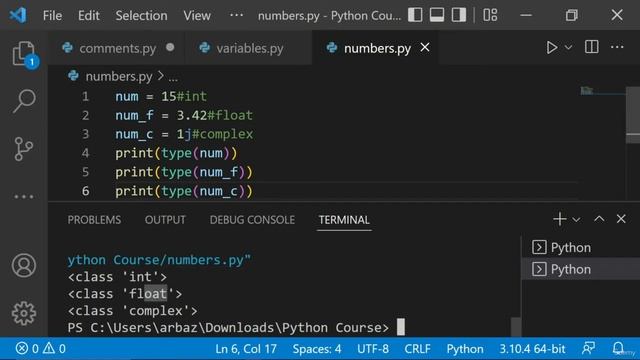Click the feedback icon in status bar
Image resolution: width=640 pixels, height=360 pixels.
[588, 349]
